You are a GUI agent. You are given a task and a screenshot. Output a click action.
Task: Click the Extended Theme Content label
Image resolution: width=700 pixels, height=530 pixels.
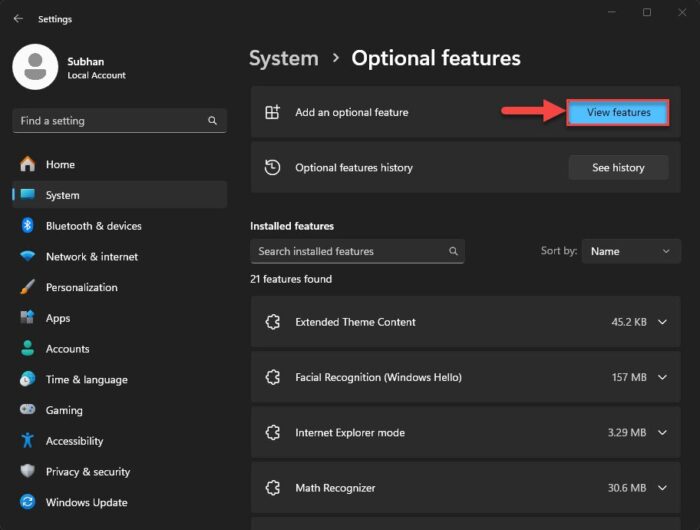click(x=355, y=322)
